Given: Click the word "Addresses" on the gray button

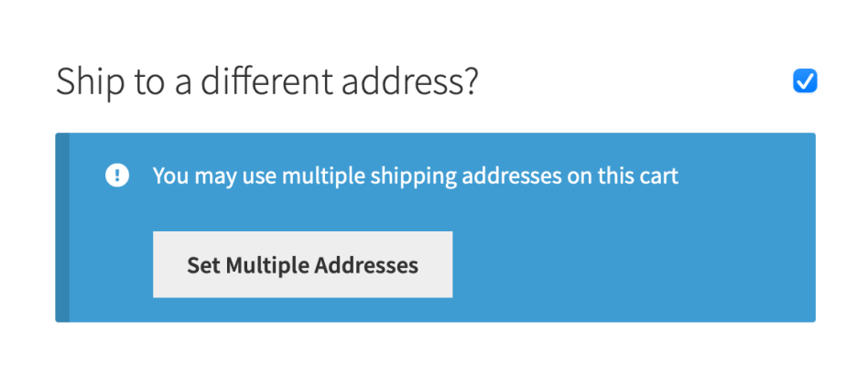Looking at the screenshot, I should [x=366, y=265].
